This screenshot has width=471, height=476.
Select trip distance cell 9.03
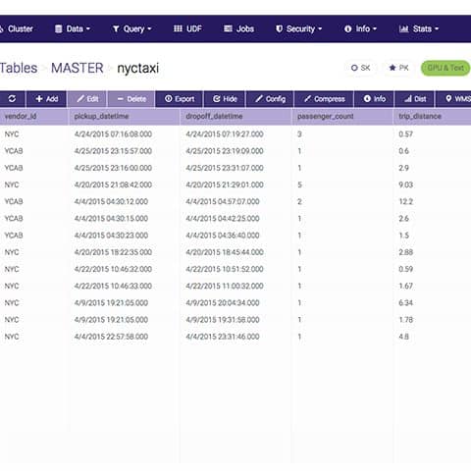406,185
